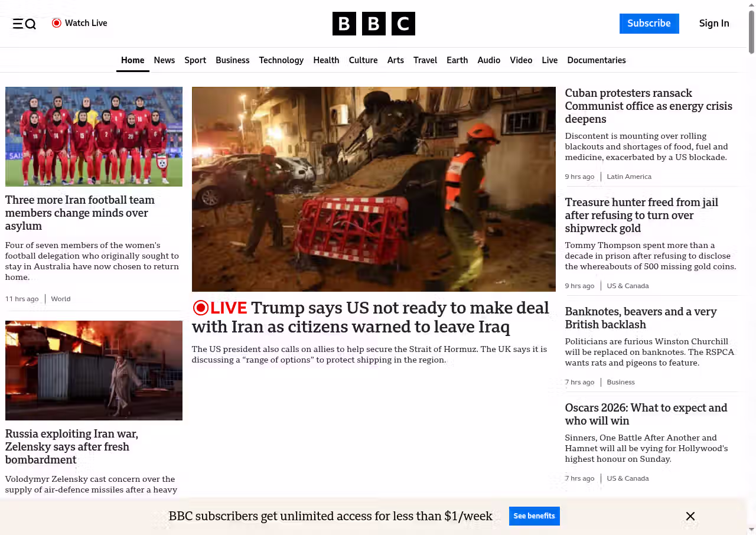The width and height of the screenshot is (756, 535).
Task: Click the Subscribe button
Action: tap(649, 24)
